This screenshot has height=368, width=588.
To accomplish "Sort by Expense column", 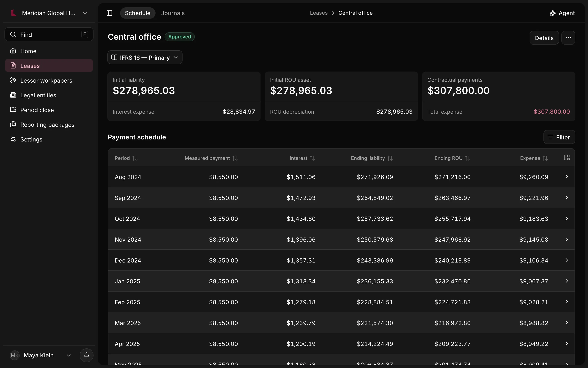I will click(x=534, y=158).
